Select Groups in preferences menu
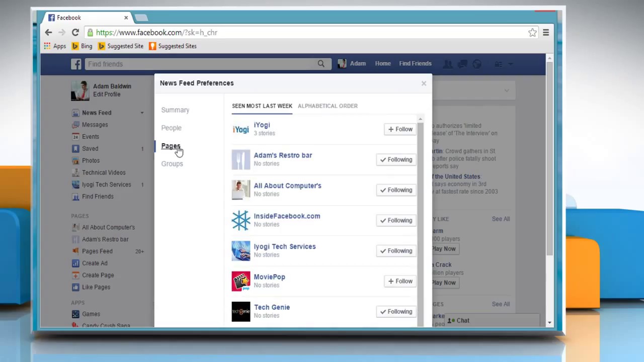Screen dimensions: 644x362 [172, 164]
